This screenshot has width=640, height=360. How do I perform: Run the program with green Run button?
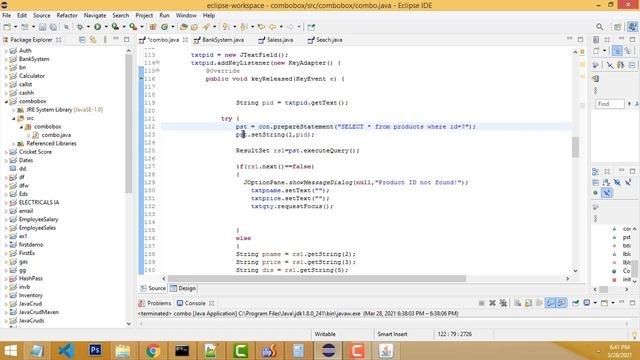pyautogui.click(x=98, y=27)
